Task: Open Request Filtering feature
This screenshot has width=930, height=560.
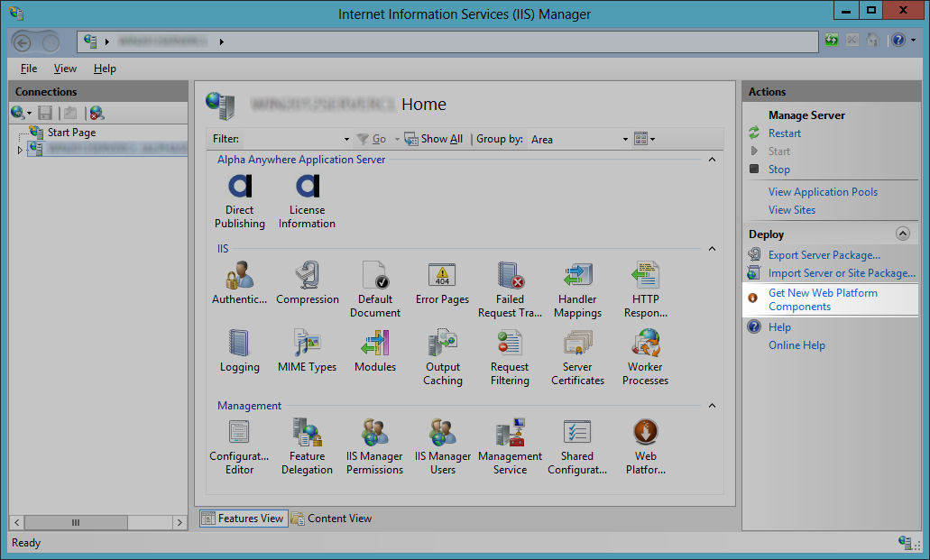Action: coord(510,358)
